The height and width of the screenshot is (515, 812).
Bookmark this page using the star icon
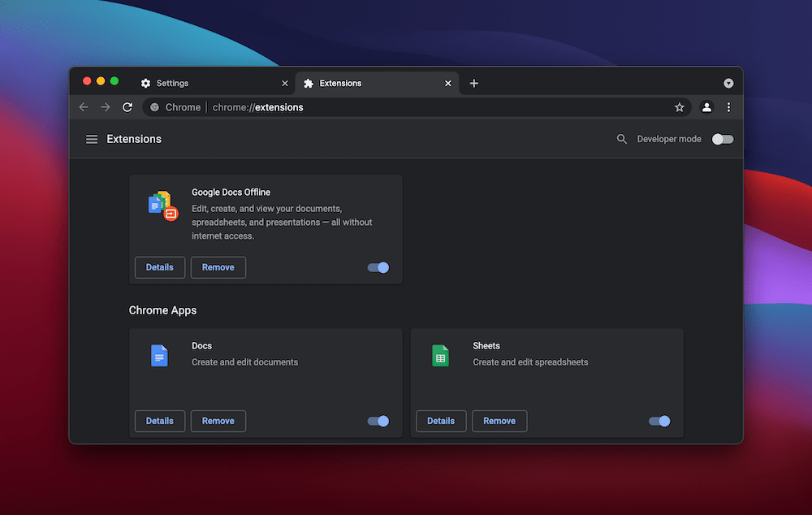coord(680,106)
